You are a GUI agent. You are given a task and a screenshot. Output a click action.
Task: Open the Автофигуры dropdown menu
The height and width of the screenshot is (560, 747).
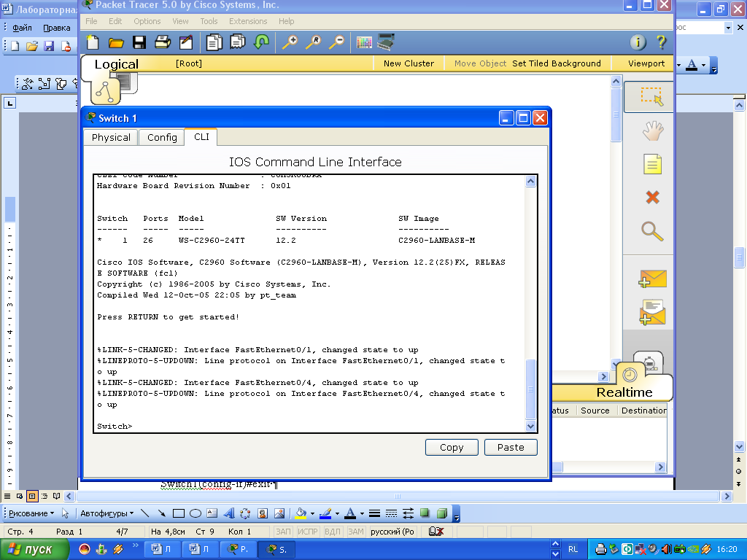click(107, 513)
